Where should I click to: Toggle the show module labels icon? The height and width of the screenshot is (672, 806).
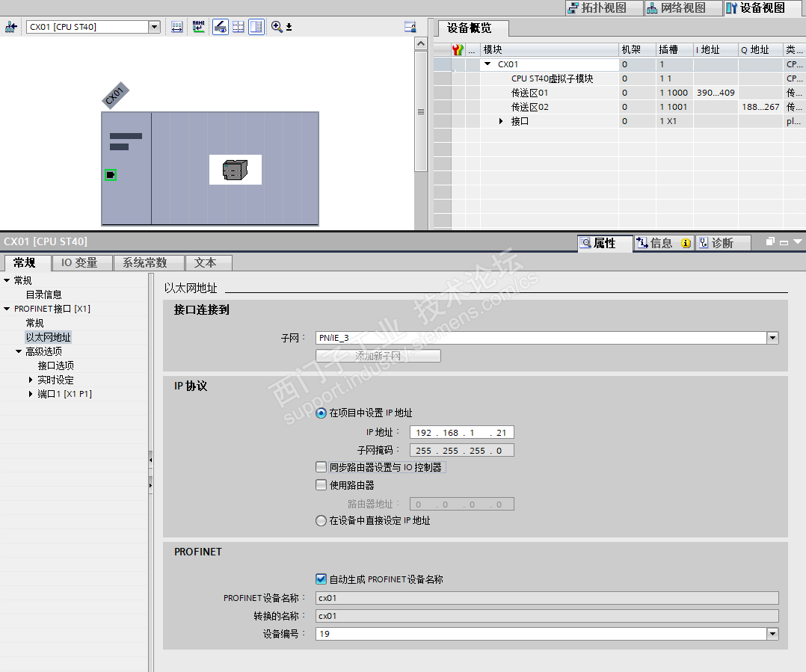[x=221, y=27]
